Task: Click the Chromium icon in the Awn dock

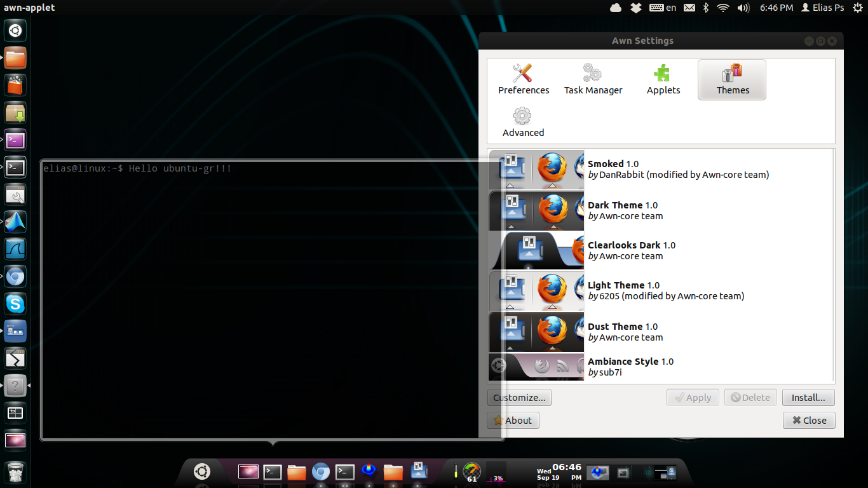Action: [x=321, y=472]
